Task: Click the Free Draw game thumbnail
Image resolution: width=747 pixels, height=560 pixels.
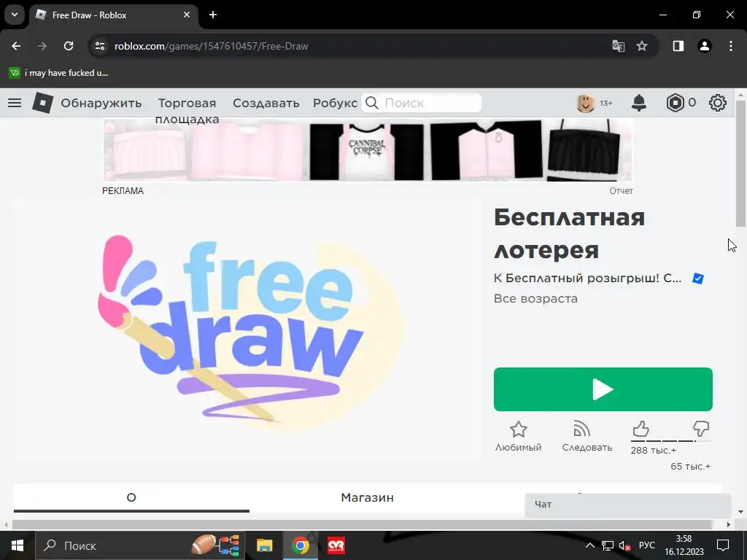Action: coord(247,330)
